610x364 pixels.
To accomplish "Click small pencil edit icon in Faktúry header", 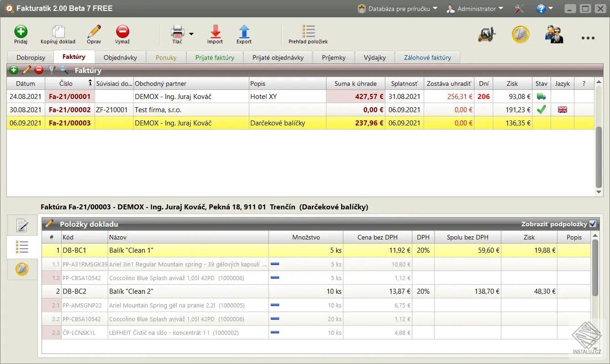I will click(x=26, y=70).
